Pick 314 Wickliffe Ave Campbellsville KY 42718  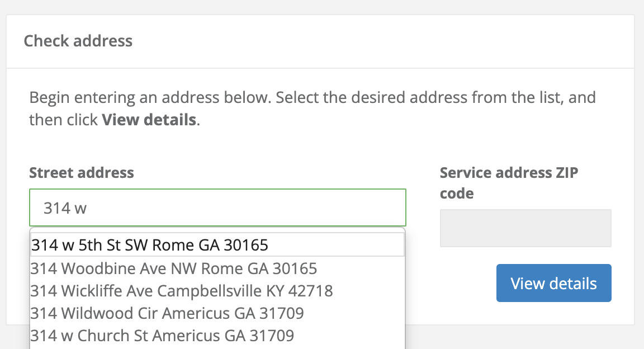(182, 291)
